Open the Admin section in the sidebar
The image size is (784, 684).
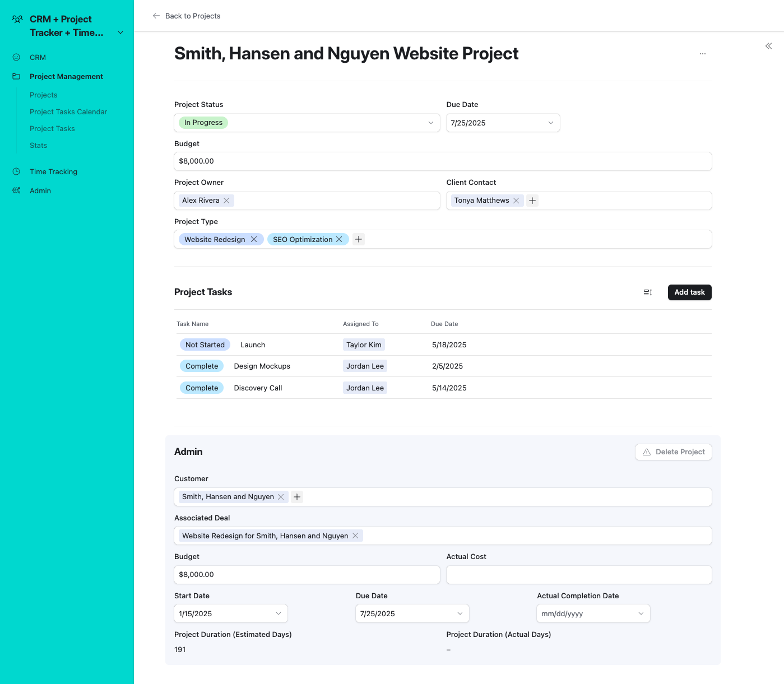40,190
